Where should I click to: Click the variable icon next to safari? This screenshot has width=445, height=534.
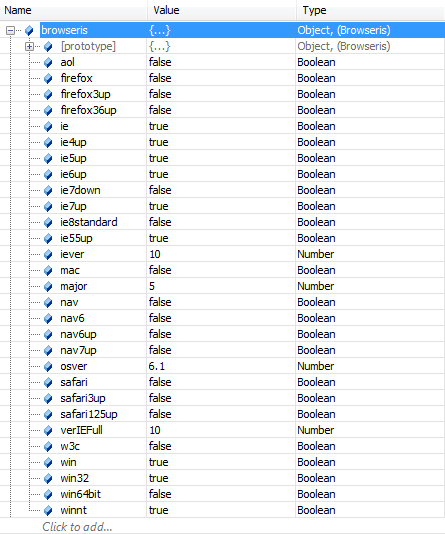tap(48, 383)
